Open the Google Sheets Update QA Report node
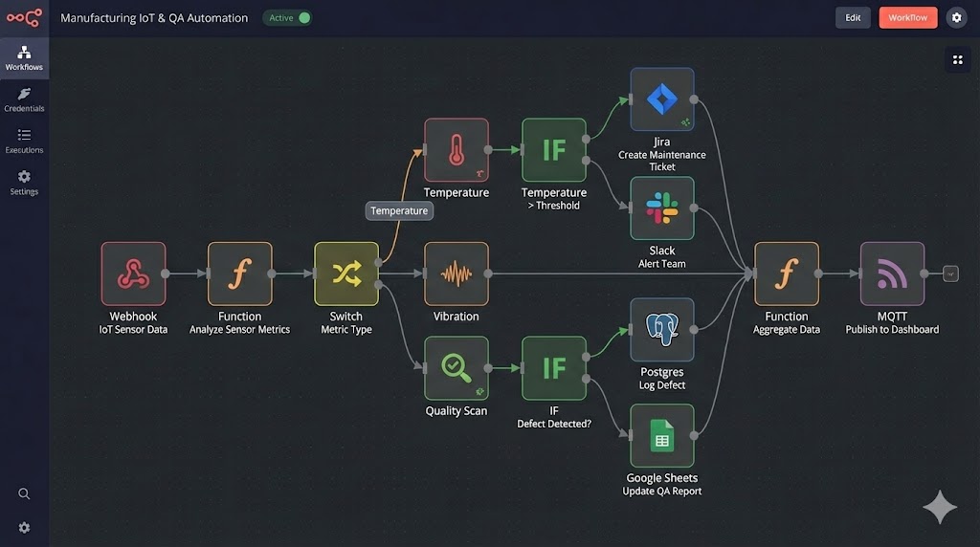Screen dimensions: 980x547 (661, 436)
